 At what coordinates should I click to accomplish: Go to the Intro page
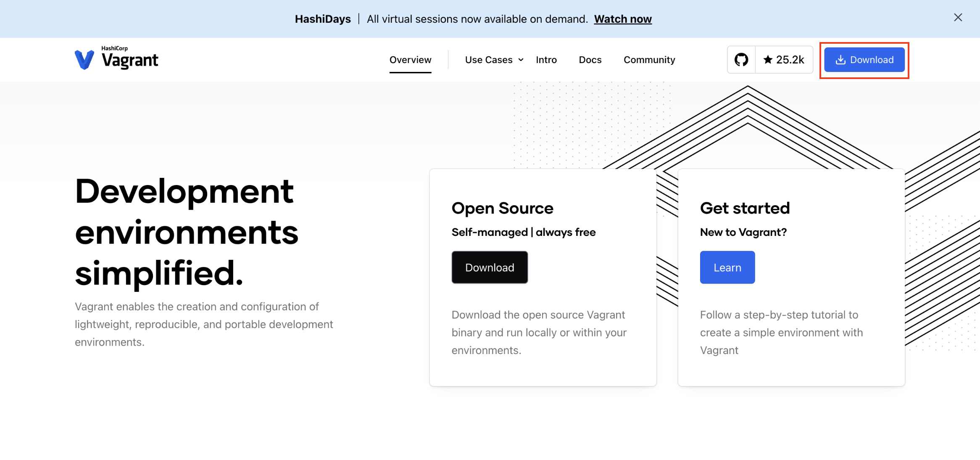coord(546,60)
